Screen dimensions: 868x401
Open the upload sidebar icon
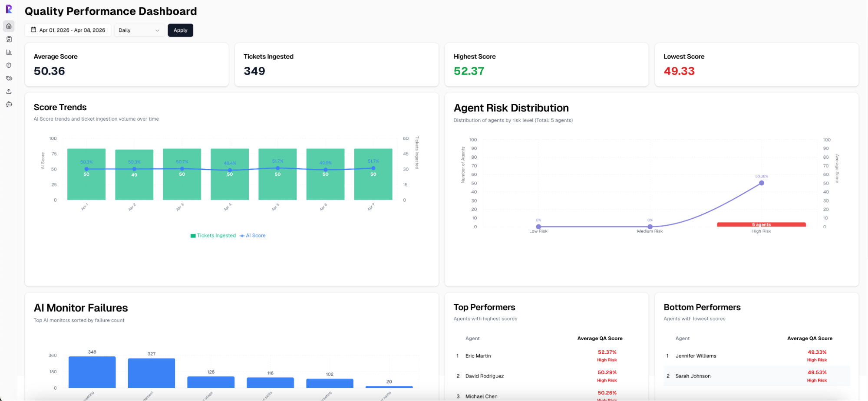coord(9,92)
